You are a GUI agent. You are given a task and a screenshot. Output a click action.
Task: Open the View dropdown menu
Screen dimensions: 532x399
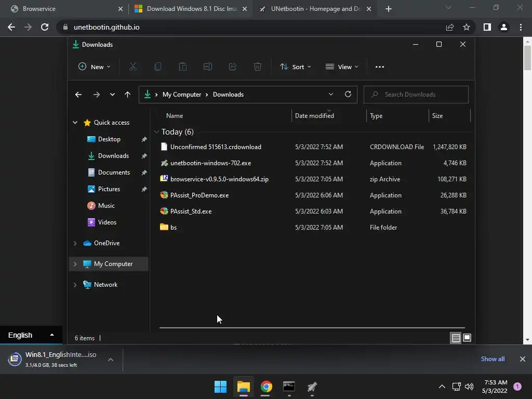tap(342, 67)
